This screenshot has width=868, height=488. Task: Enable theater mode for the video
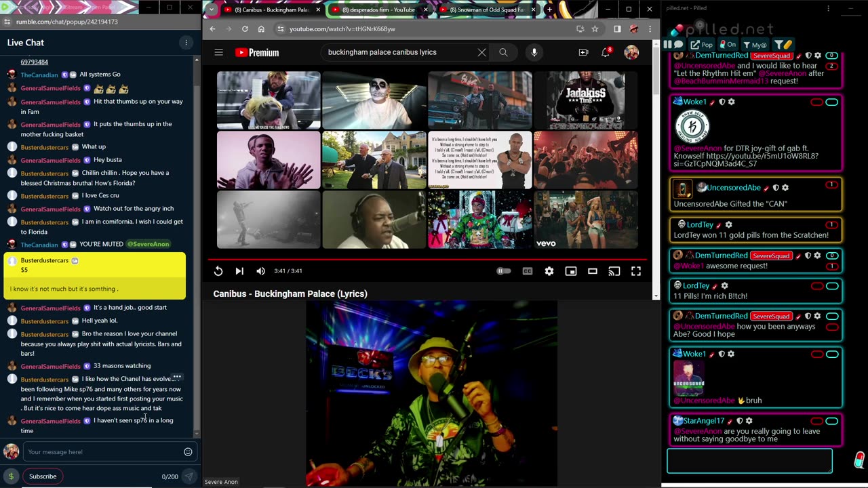pos(593,271)
